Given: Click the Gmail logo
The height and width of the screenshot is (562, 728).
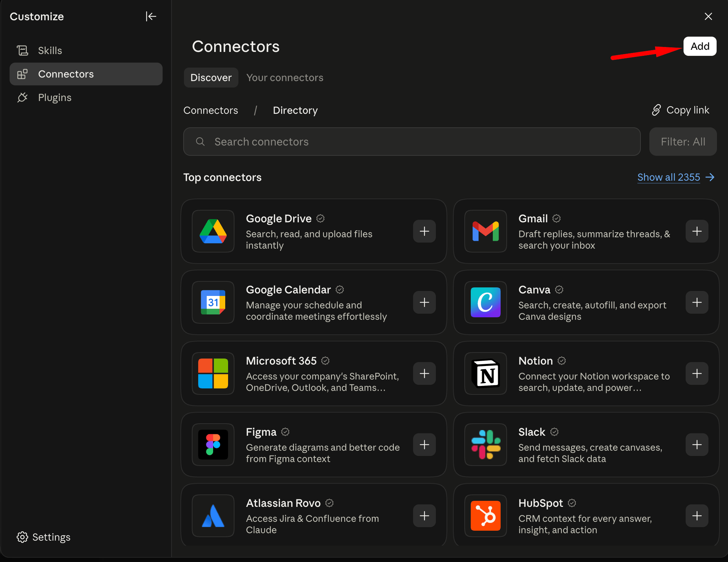Looking at the screenshot, I should click(x=486, y=231).
